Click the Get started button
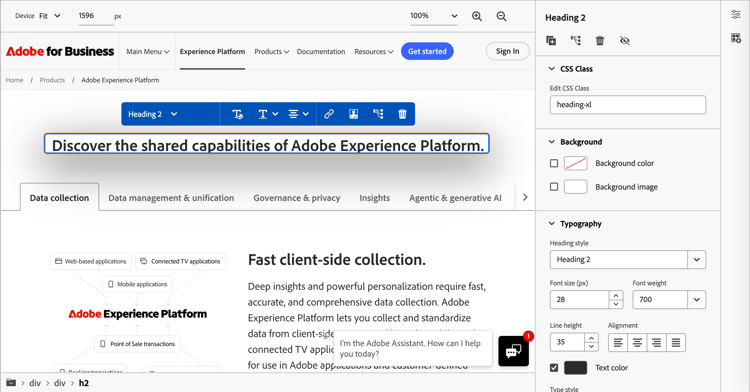Image resolution: width=750 pixels, height=392 pixels. (x=427, y=52)
